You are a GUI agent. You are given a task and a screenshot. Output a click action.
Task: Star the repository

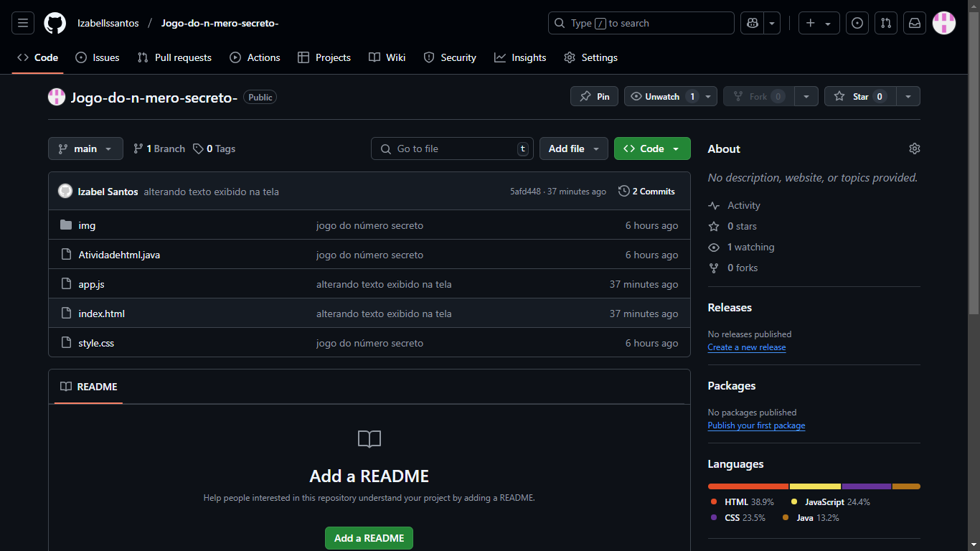(x=860, y=96)
